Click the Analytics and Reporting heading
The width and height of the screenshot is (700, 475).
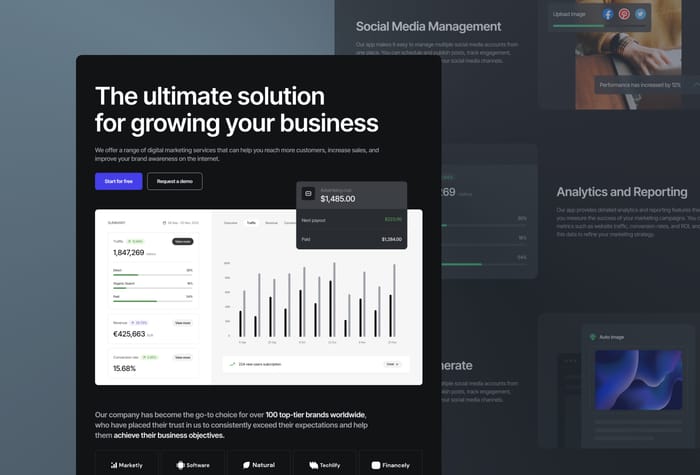622,192
